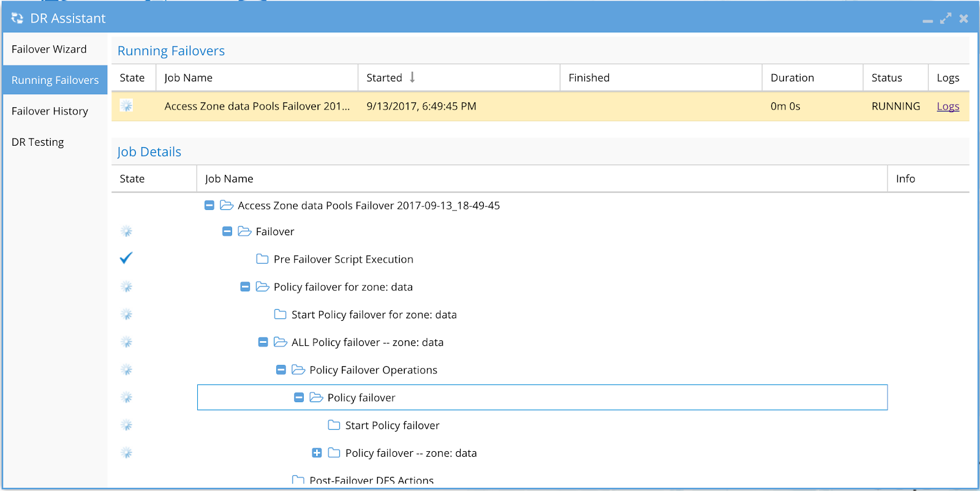Select Start Policy failover for zone: data row
980x491 pixels.
click(540, 314)
